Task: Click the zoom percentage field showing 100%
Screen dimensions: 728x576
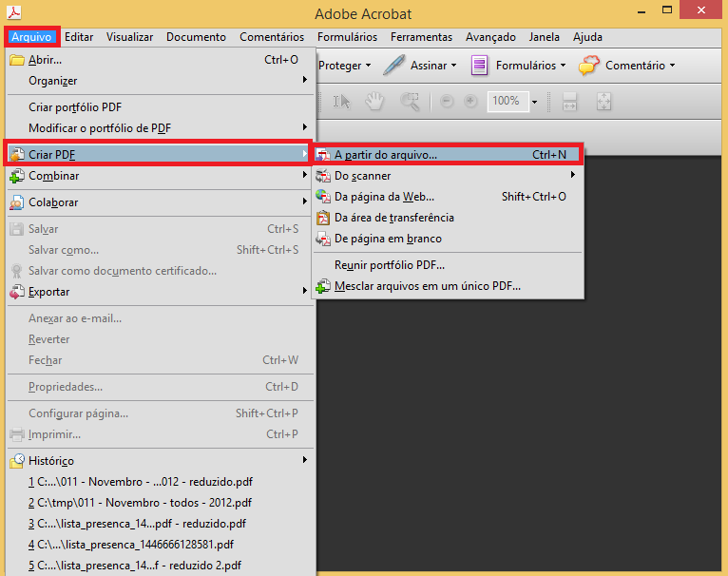Action: tap(506, 101)
